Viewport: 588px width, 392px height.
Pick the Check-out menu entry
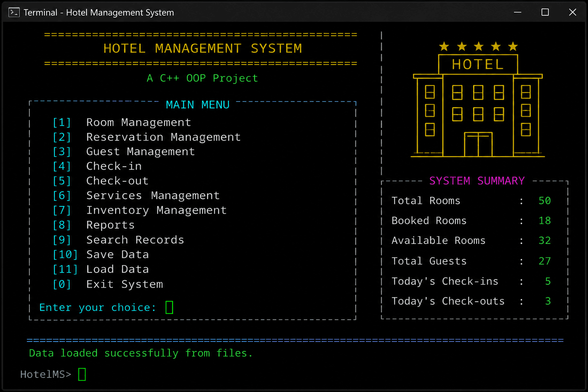click(100, 181)
